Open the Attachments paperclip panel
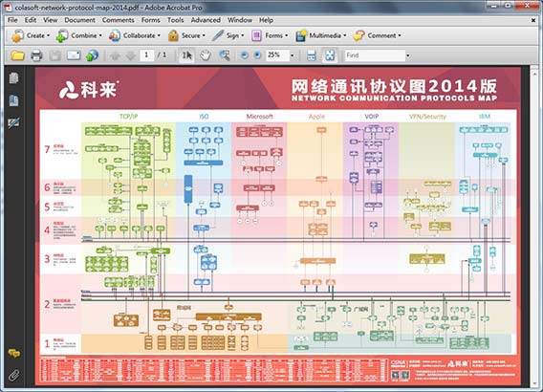 [x=13, y=375]
